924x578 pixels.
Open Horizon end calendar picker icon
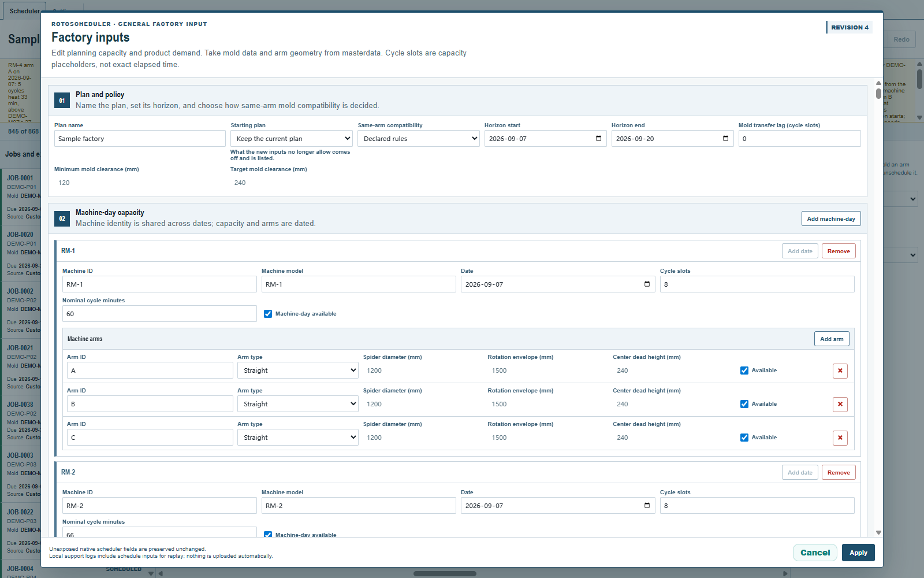pos(725,139)
